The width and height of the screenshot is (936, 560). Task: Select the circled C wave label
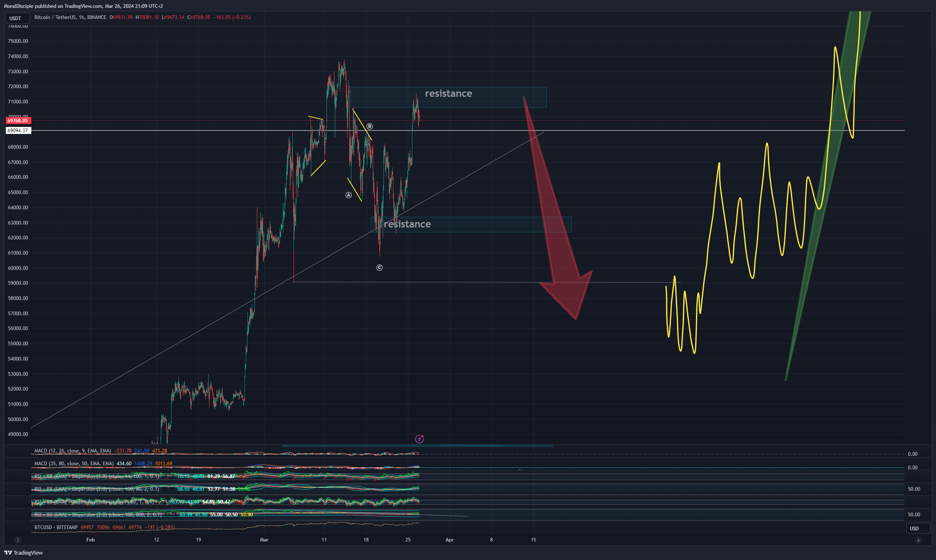(380, 268)
